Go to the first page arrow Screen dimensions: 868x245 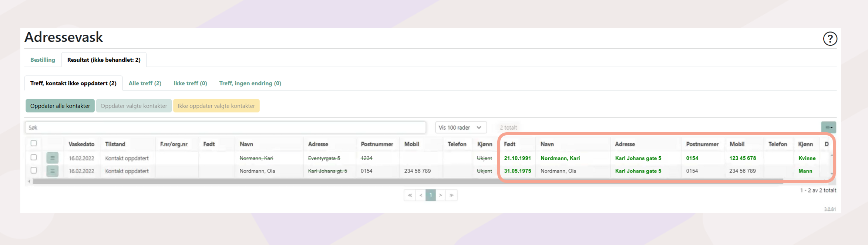coord(410,195)
